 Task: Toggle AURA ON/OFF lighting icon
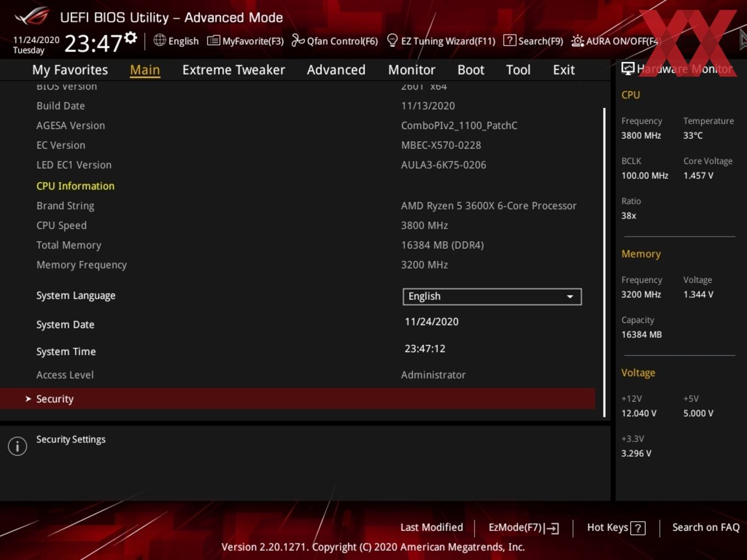(577, 41)
